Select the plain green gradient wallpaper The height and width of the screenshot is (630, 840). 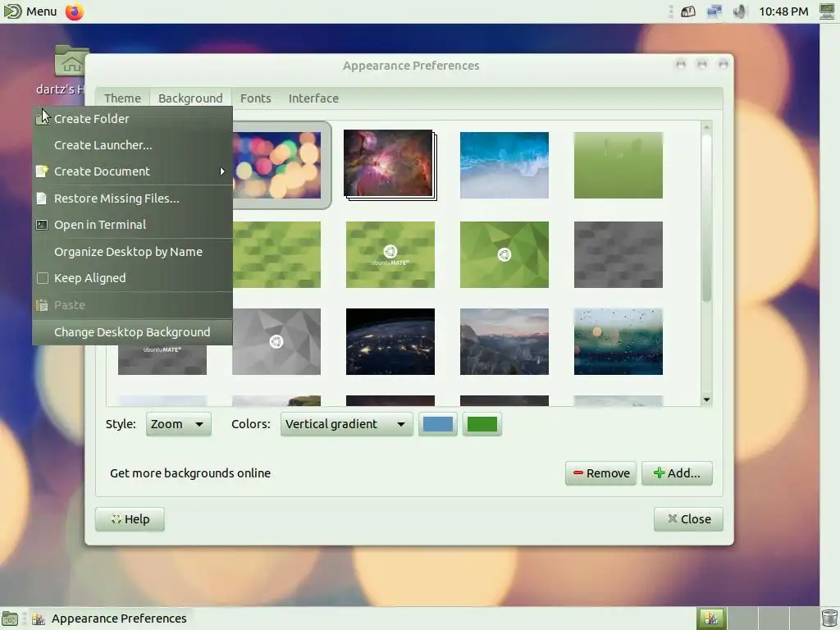(x=619, y=165)
